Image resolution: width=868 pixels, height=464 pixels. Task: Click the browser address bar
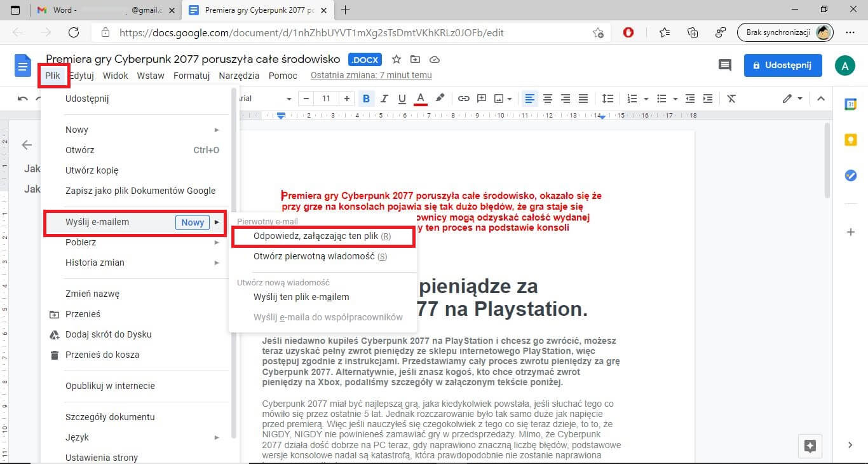pyautogui.click(x=351, y=32)
